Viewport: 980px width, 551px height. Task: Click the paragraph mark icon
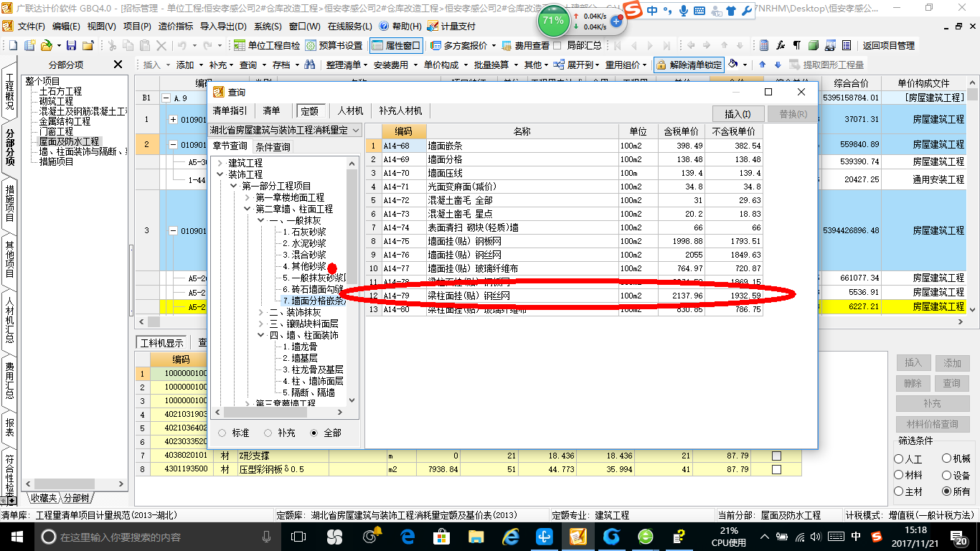point(796,45)
